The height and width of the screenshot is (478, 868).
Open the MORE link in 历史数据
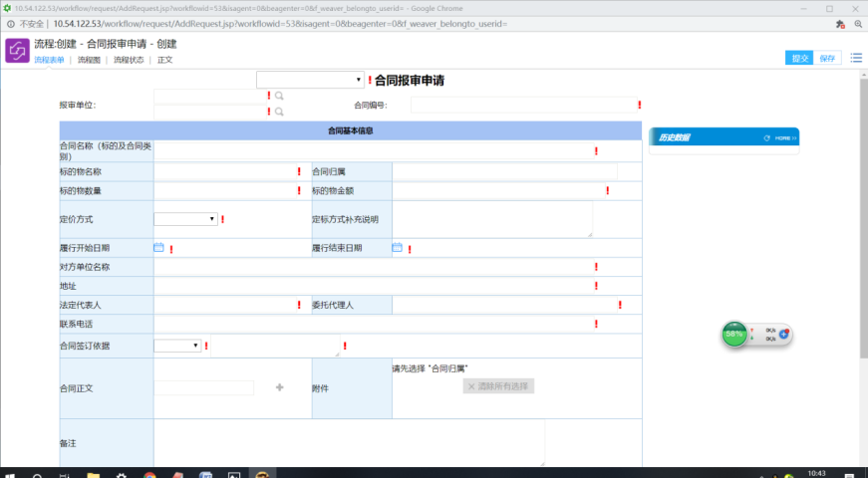(x=785, y=137)
